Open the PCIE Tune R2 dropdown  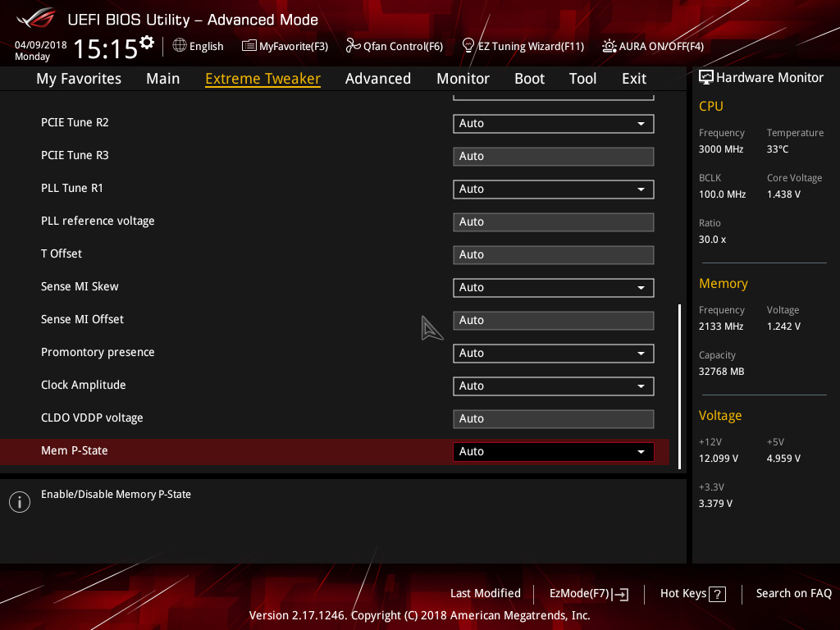point(554,123)
